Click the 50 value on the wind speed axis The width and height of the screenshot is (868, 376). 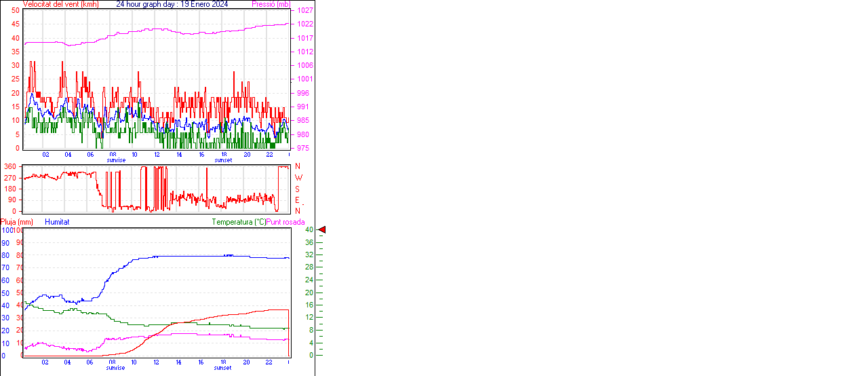[x=16, y=11]
